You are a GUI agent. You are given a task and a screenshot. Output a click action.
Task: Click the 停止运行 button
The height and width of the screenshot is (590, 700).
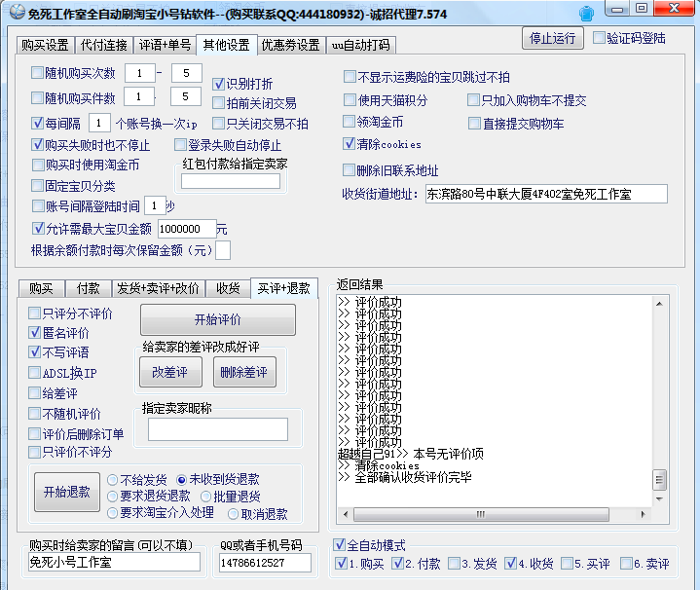(x=552, y=38)
